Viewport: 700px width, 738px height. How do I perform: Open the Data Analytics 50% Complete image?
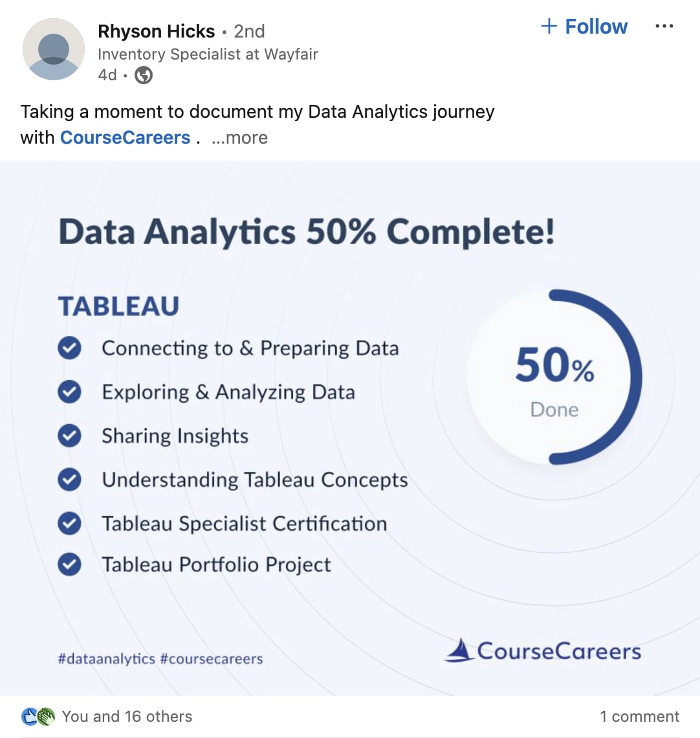(x=350, y=428)
